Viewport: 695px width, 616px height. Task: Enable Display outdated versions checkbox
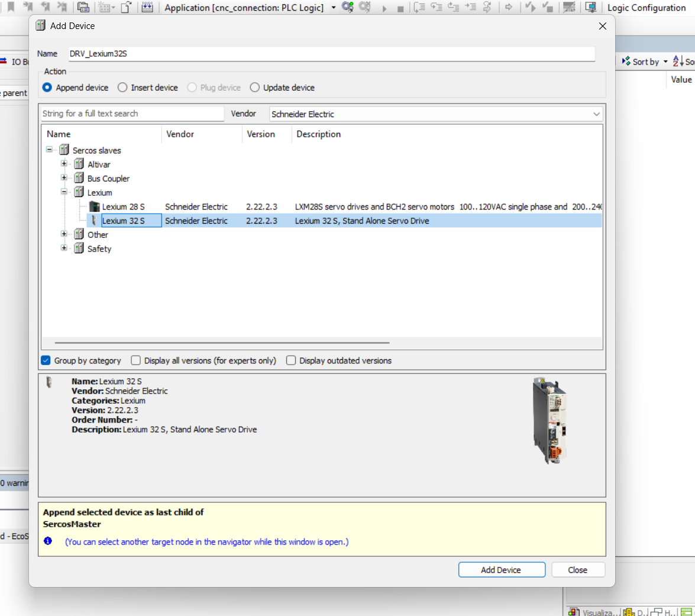291,360
